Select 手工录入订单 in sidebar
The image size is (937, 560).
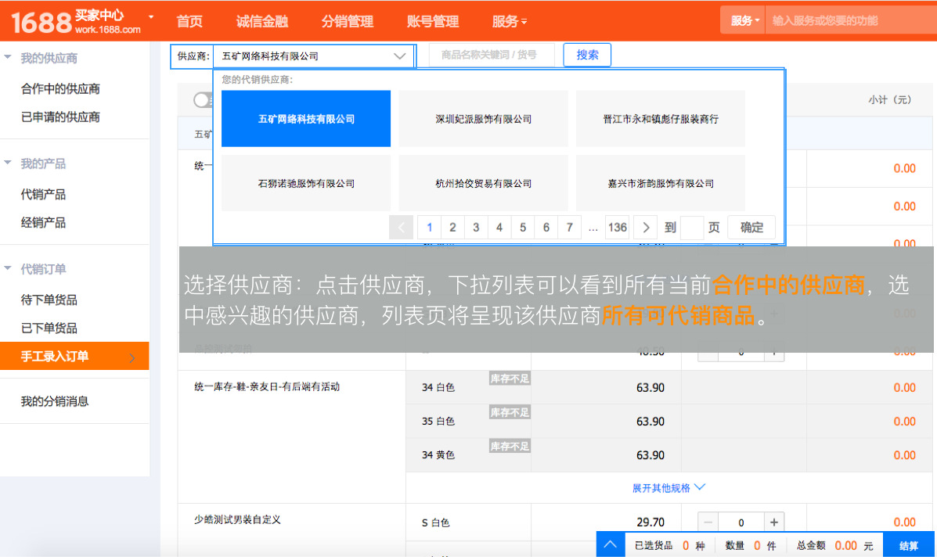coord(74,357)
